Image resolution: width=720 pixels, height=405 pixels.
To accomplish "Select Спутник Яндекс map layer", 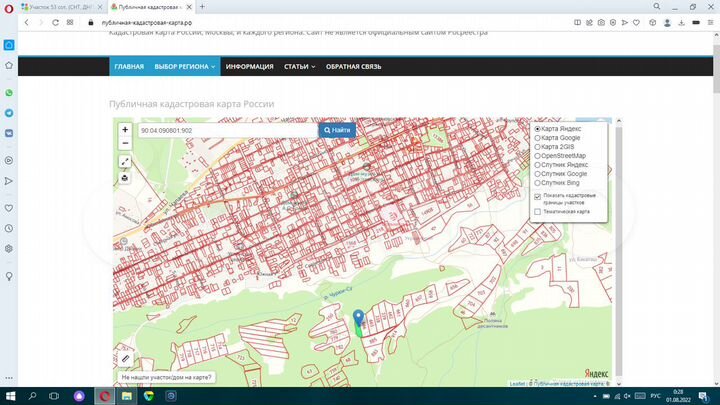I will click(x=537, y=165).
